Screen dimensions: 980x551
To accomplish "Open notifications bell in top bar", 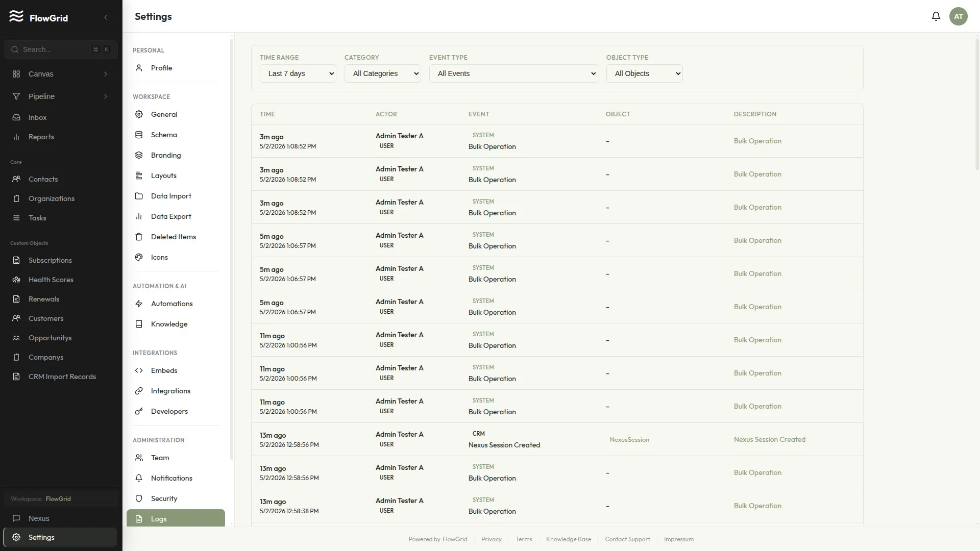I will pos(936,16).
